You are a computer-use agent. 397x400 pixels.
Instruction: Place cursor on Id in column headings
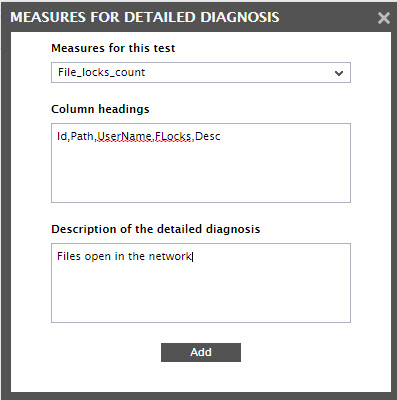coord(62,136)
